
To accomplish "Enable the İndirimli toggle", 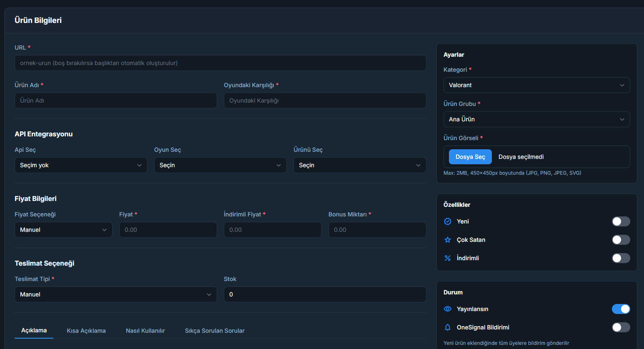I will (621, 258).
